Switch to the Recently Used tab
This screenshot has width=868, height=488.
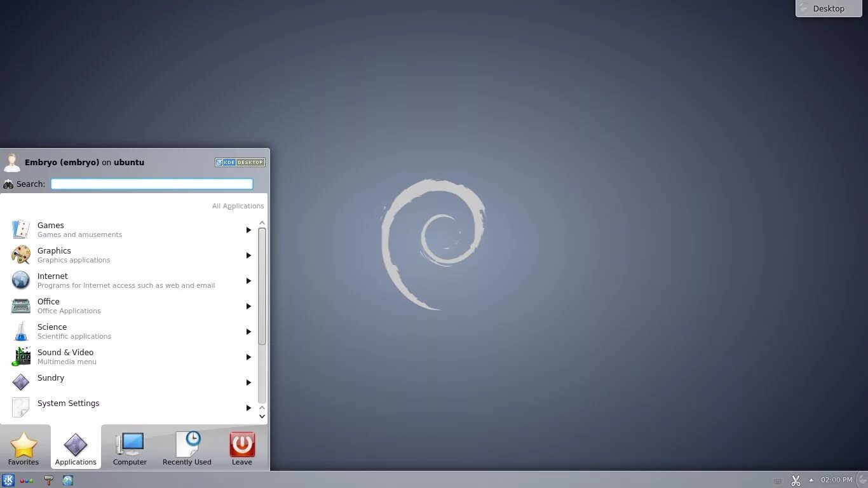(187, 448)
